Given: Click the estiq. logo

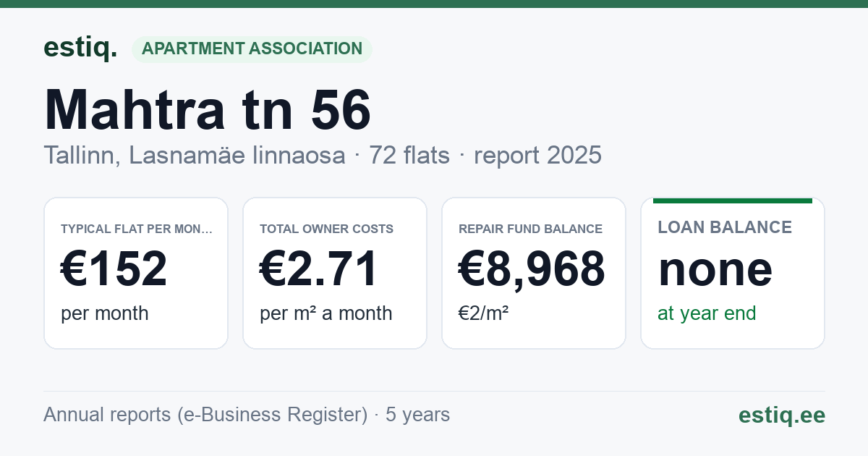Looking at the screenshot, I should point(80,48).
